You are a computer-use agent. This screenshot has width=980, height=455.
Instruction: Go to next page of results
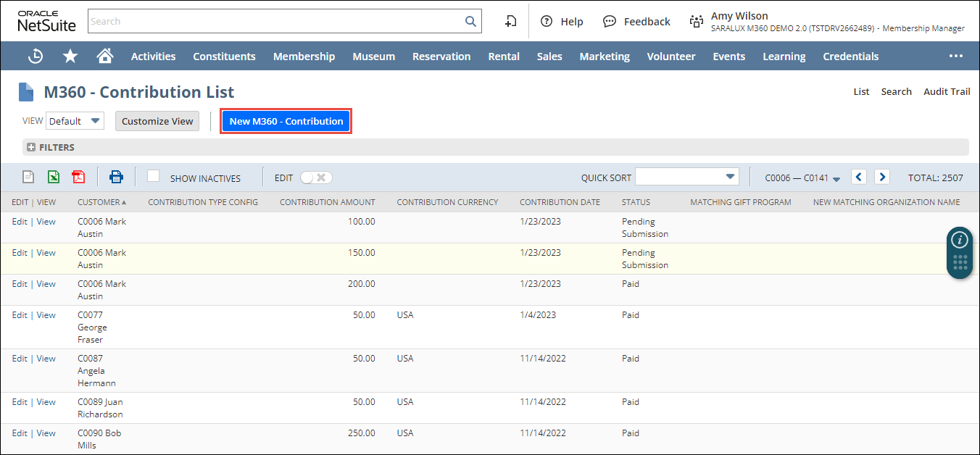881,177
